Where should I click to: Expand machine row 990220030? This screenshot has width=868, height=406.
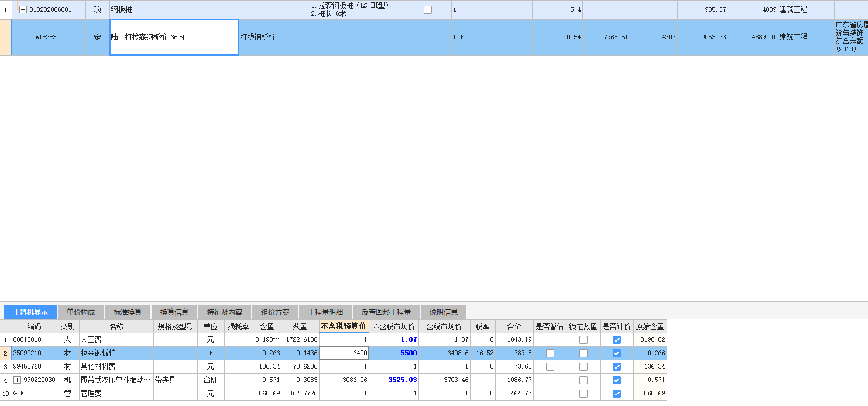pyautogui.click(x=17, y=380)
